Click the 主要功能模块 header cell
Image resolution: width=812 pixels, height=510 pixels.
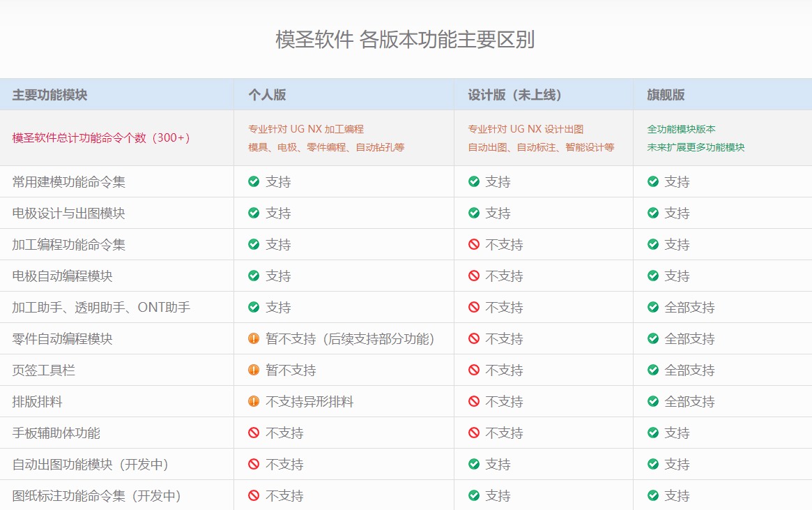click(50, 95)
